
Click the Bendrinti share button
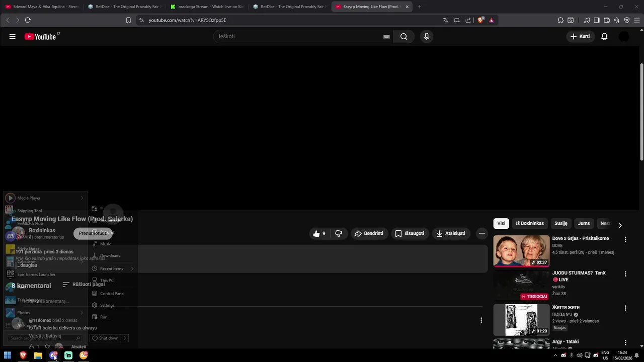[369, 233]
